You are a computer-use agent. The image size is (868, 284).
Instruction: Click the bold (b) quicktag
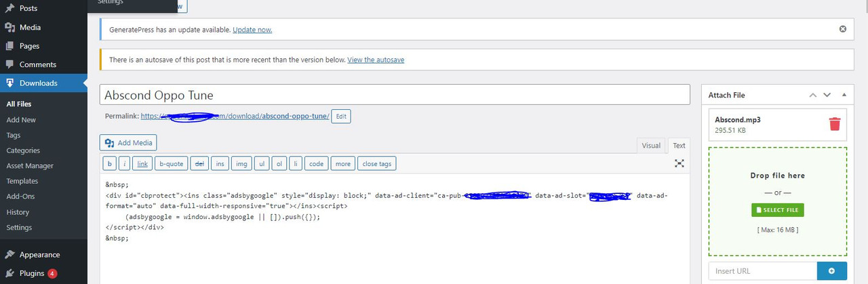tap(109, 163)
